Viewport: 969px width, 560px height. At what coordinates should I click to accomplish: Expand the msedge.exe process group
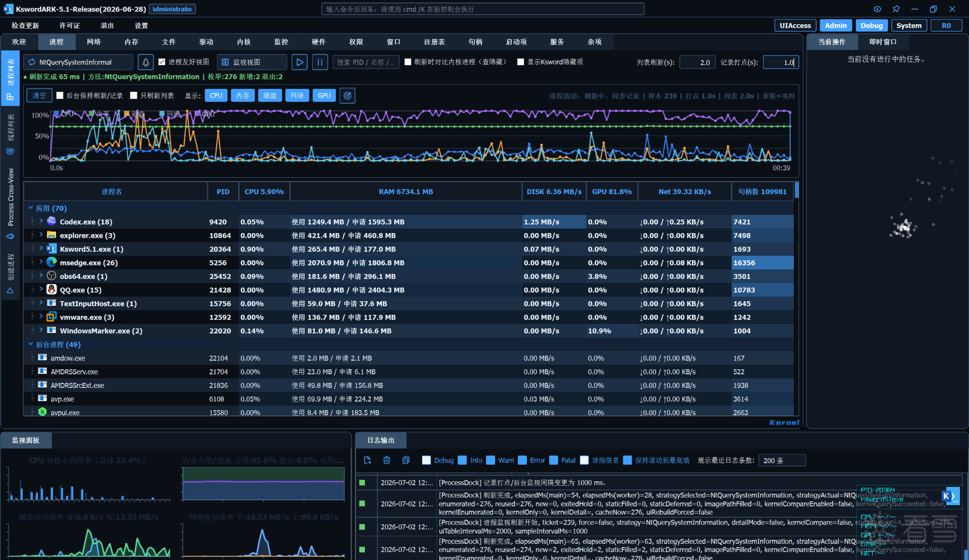(41, 262)
